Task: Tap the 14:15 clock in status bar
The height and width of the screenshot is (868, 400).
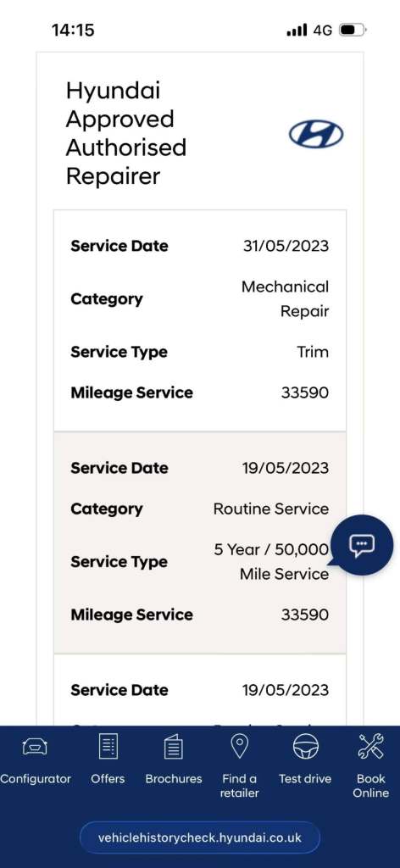Action: click(73, 30)
